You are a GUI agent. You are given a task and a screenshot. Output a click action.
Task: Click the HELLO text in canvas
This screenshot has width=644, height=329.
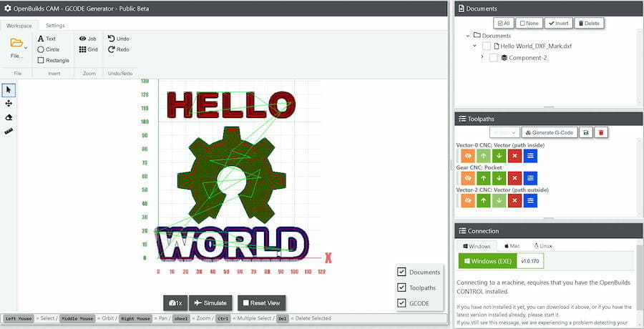230,104
